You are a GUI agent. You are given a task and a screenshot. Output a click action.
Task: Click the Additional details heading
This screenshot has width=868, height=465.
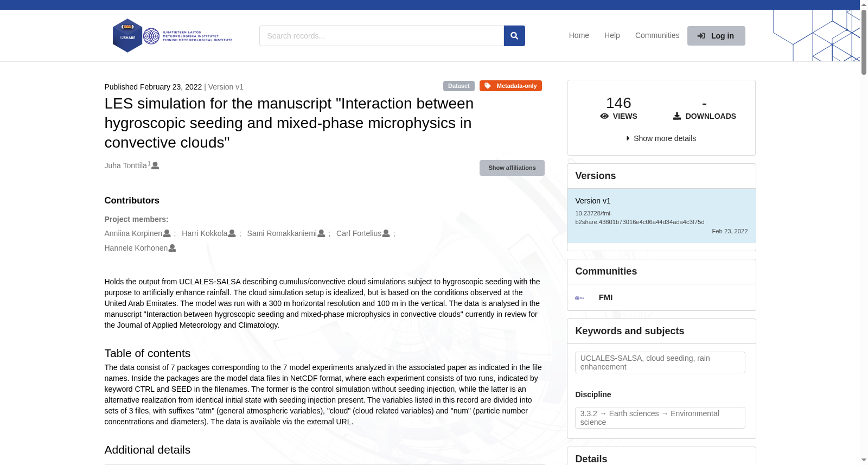click(x=148, y=450)
